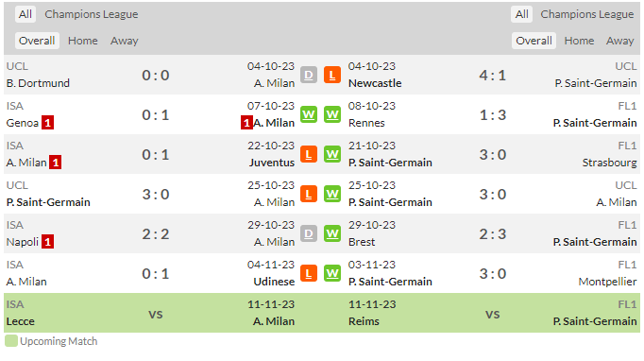This screenshot has width=644, height=361.
Task: Open the Lecce upcoming match team
Action: 20,321
